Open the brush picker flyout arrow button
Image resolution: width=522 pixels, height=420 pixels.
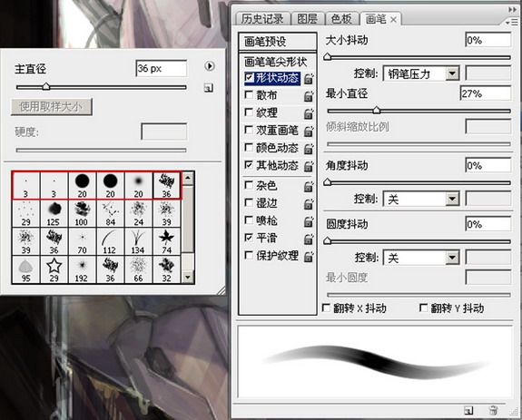coord(210,66)
